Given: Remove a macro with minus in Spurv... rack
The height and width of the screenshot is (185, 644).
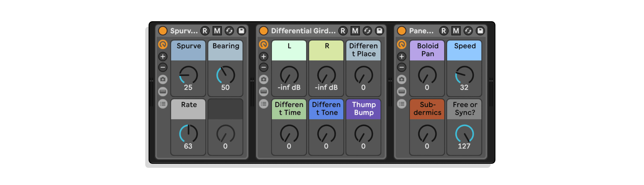Looking at the screenshot, I should pyautogui.click(x=163, y=67).
